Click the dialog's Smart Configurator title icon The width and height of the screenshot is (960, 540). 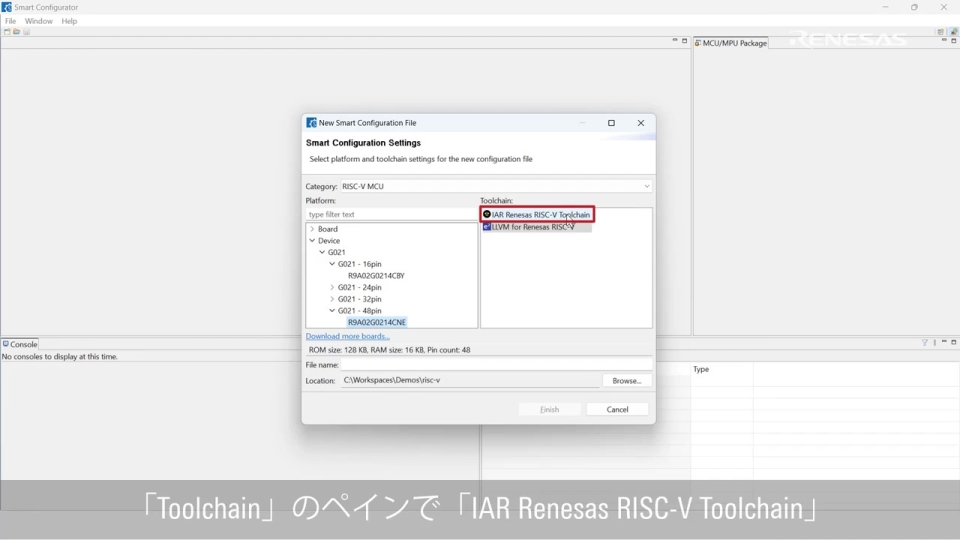pyautogui.click(x=311, y=122)
